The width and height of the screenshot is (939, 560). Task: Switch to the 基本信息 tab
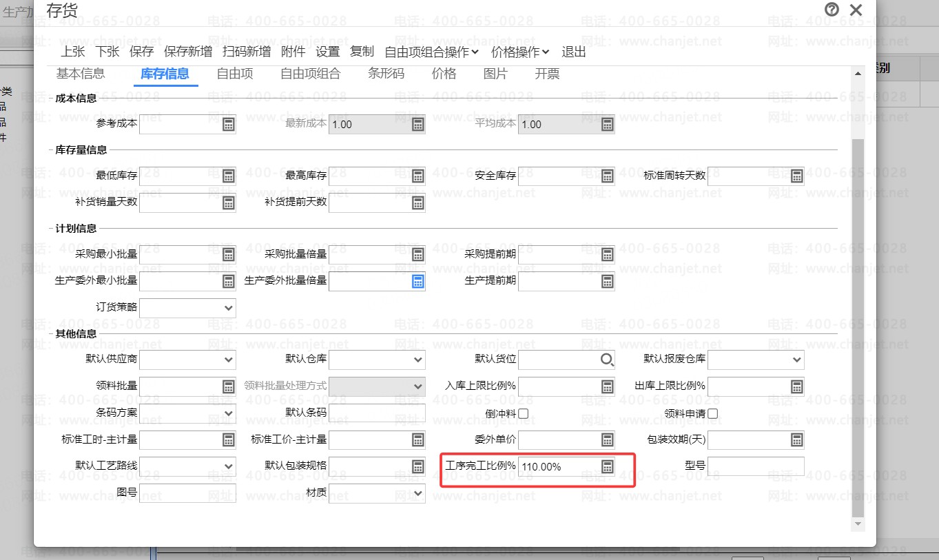(x=81, y=74)
